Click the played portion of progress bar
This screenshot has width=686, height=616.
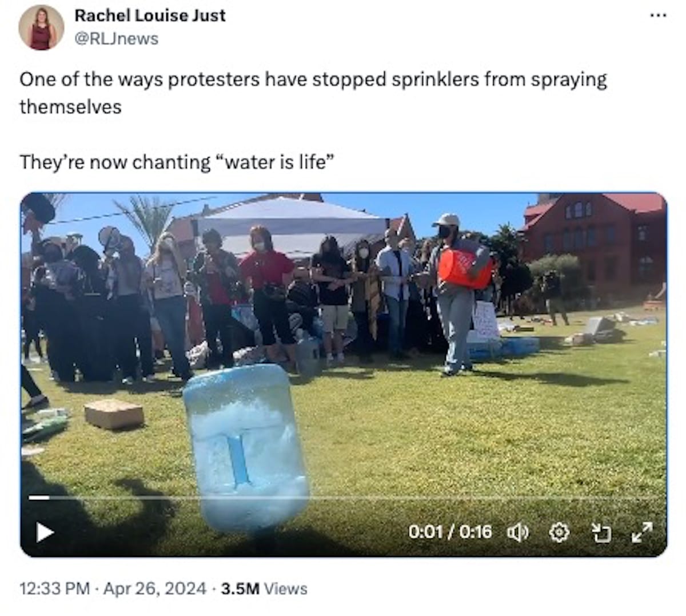point(39,498)
